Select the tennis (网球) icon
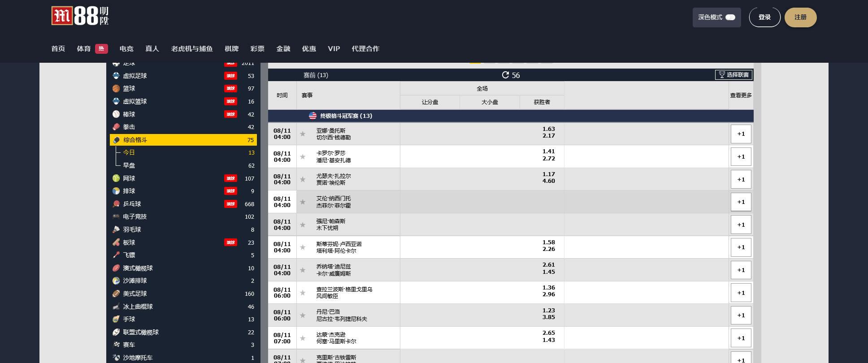This screenshot has height=363, width=868. click(116, 178)
